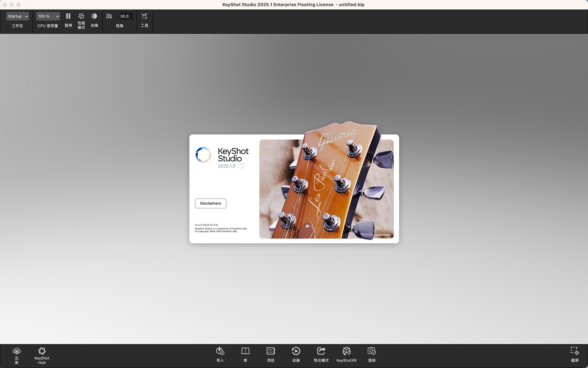Toggle 去噪 denoising
The image size is (588, 368).
(x=94, y=16)
